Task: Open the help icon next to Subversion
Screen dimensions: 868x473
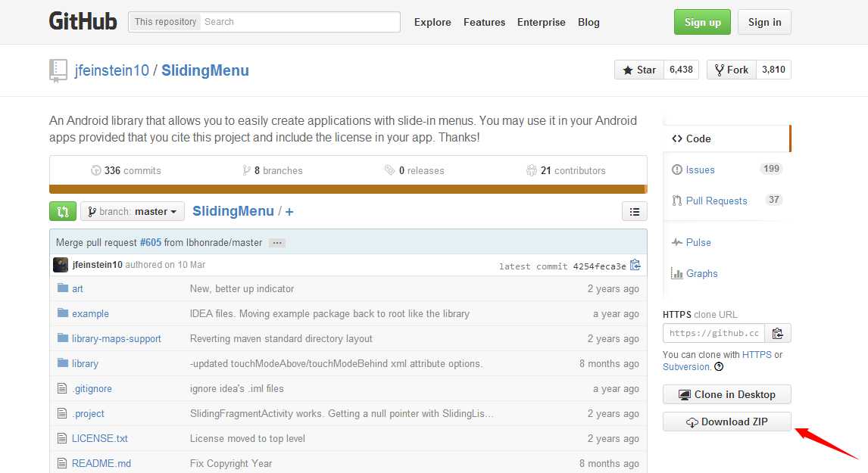Action: pyautogui.click(x=719, y=367)
